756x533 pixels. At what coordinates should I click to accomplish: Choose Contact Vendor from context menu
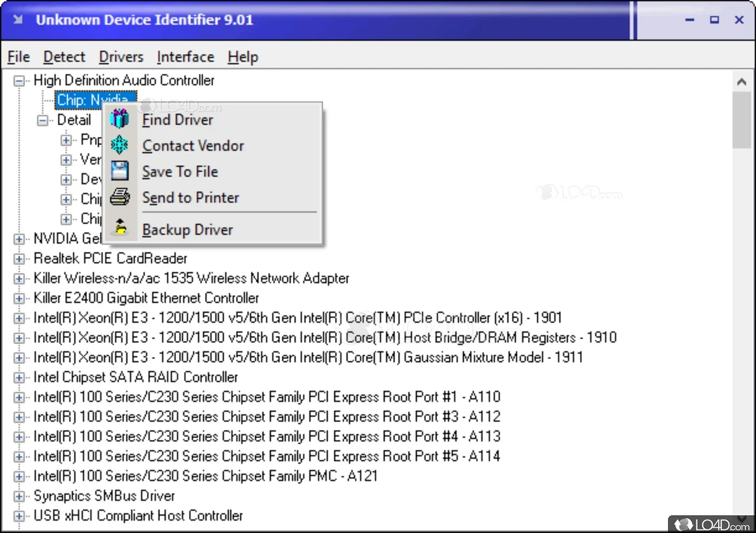click(x=213, y=145)
